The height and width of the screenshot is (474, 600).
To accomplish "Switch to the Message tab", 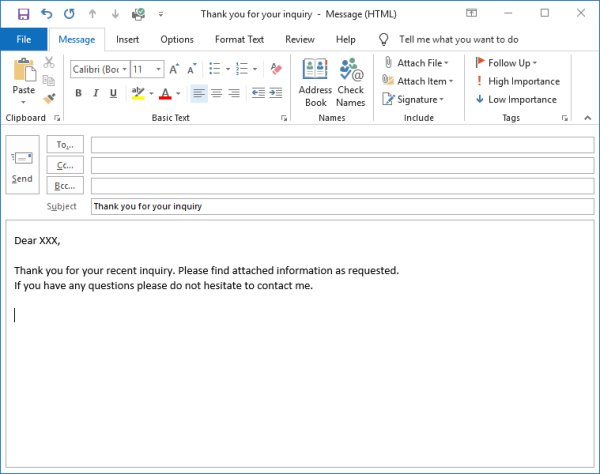I will tap(77, 39).
